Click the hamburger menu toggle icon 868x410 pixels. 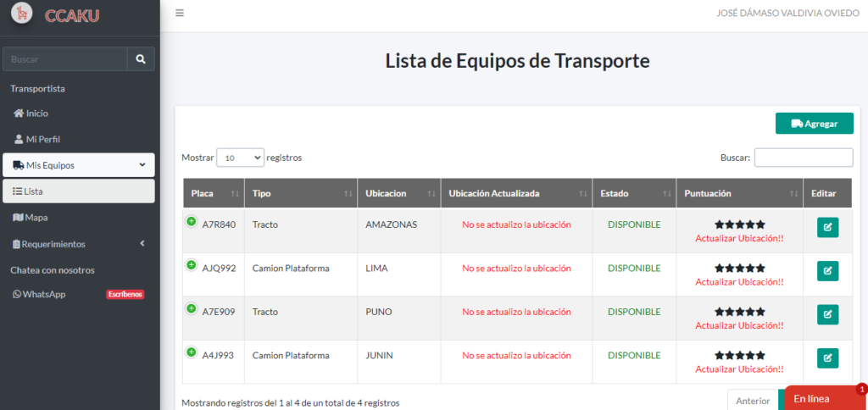click(180, 14)
